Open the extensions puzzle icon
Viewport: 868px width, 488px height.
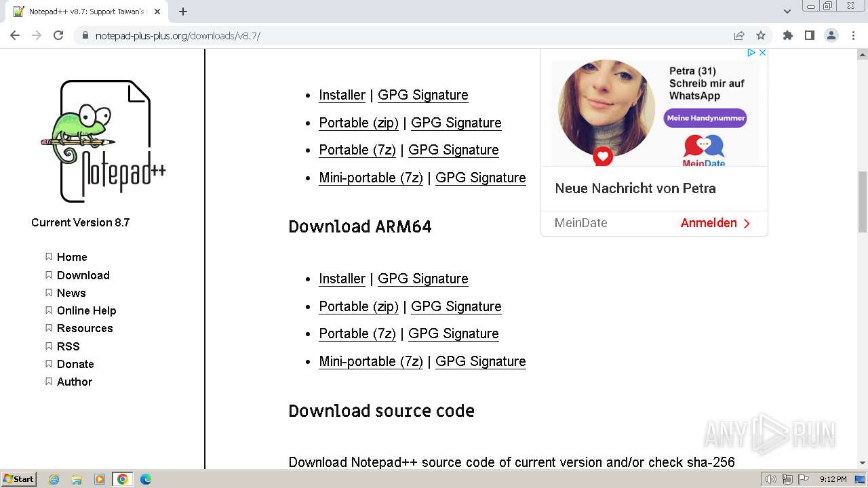coord(787,35)
